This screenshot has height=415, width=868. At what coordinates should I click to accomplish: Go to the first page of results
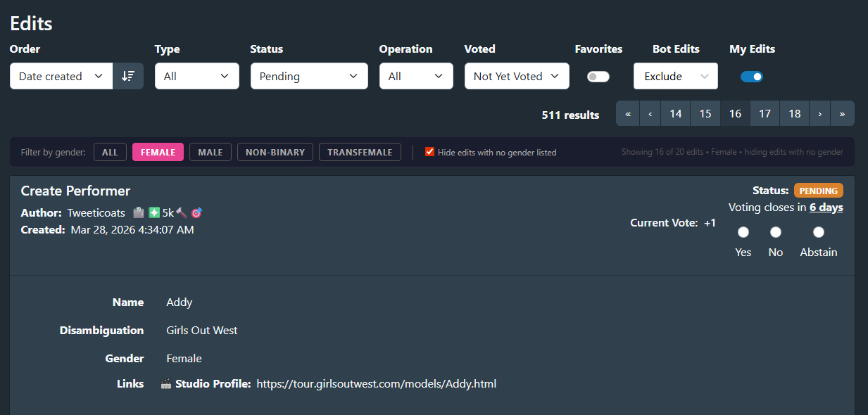628,114
